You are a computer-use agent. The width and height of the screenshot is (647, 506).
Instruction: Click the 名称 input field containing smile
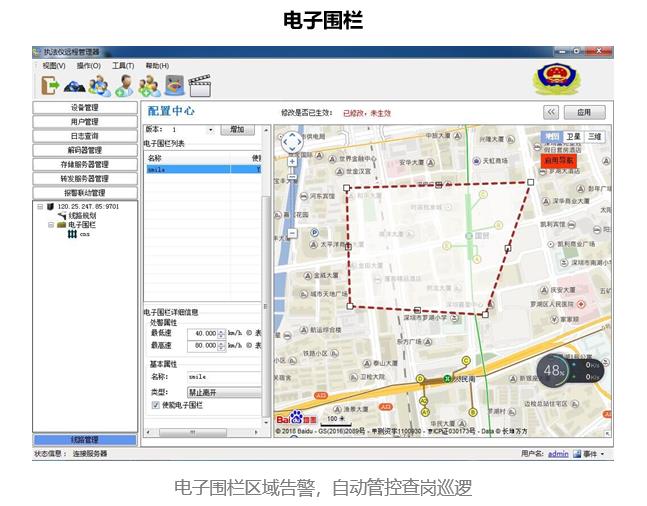pos(224,378)
